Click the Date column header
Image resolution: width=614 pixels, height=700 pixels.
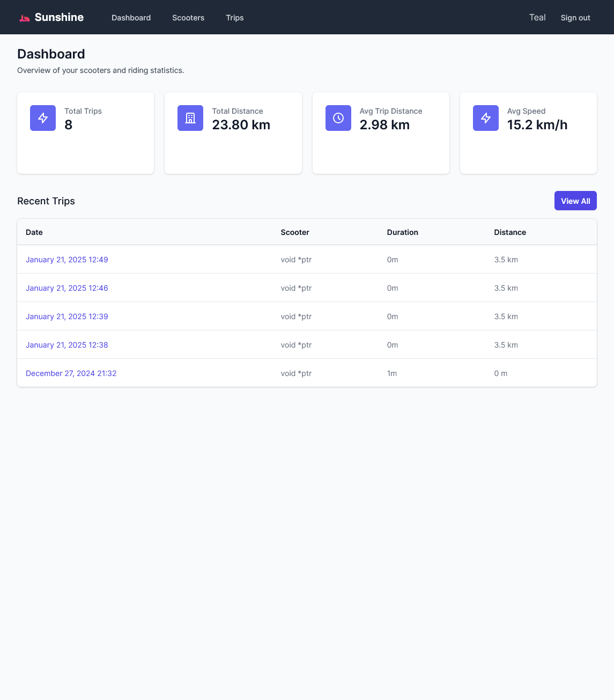point(34,232)
